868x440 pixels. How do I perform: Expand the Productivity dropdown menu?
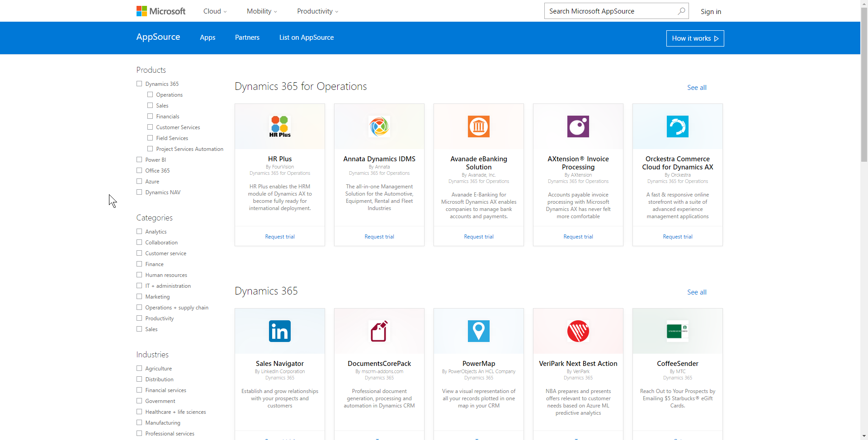point(317,11)
